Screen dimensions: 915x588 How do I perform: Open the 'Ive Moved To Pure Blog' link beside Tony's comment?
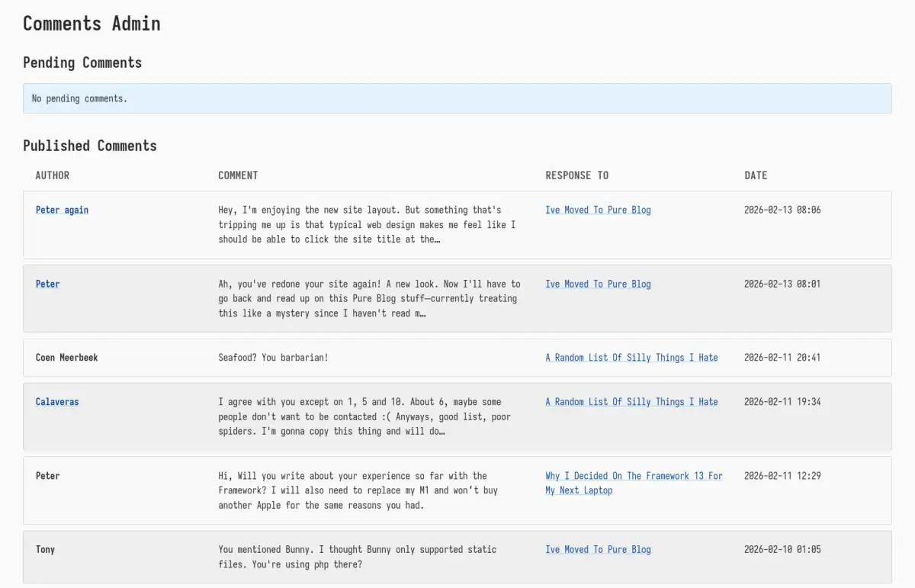[x=598, y=549]
